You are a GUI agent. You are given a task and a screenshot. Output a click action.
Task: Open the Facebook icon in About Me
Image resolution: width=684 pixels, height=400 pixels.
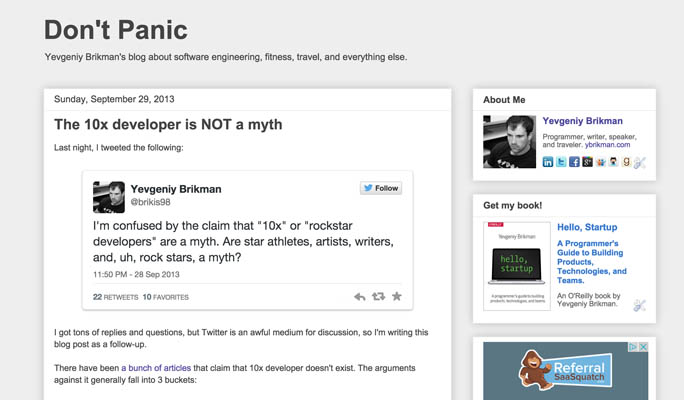(574, 162)
